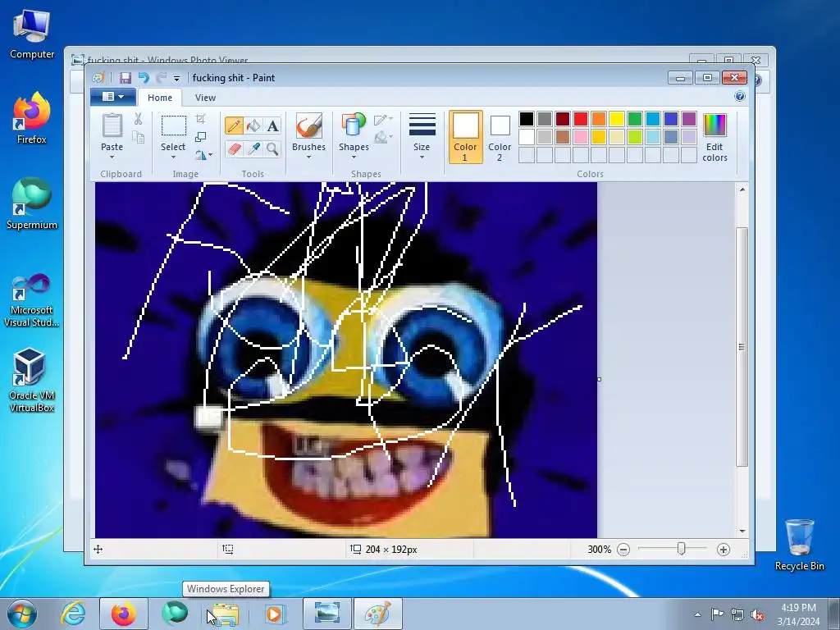
Task: Open Customize Quick Access Toolbar dropdown
Action: tap(176, 78)
